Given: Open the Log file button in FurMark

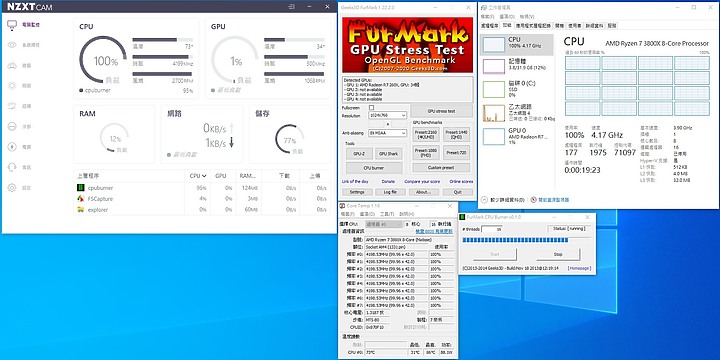Looking at the screenshot, I should 390,192.
